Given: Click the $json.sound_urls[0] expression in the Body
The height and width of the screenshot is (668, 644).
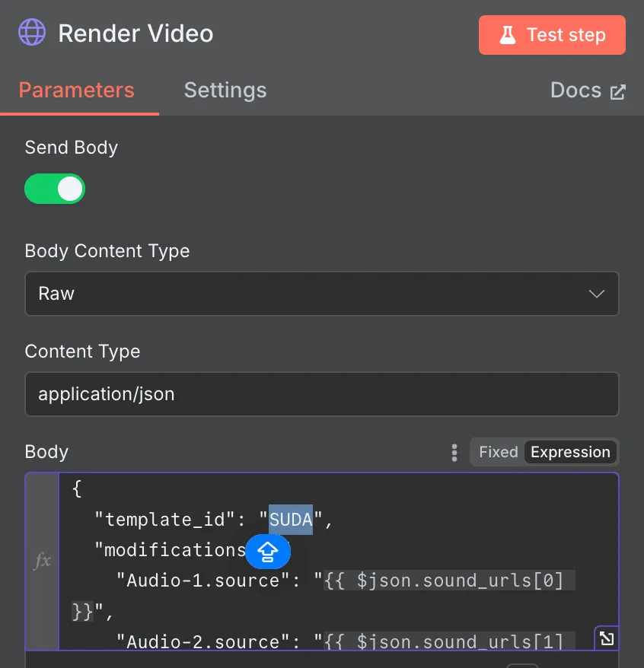Looking at the screenshot, I should pos(449,581).
